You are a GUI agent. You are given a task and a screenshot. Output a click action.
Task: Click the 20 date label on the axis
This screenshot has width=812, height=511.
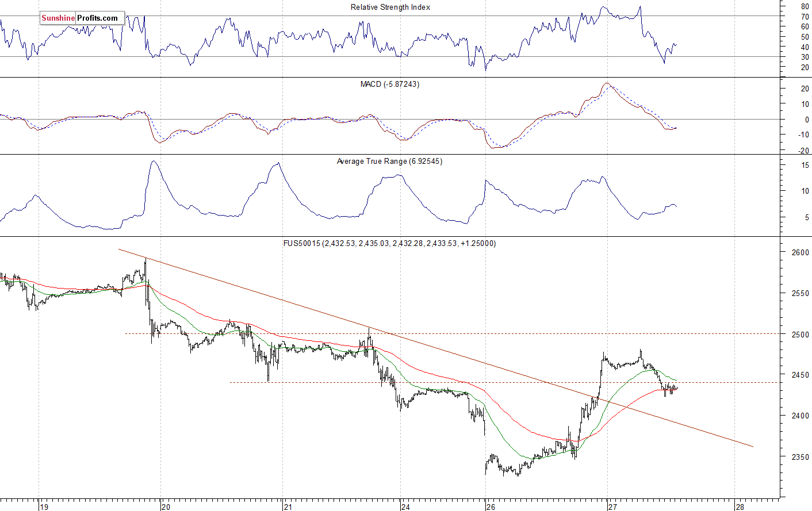[x=166, y=507]
